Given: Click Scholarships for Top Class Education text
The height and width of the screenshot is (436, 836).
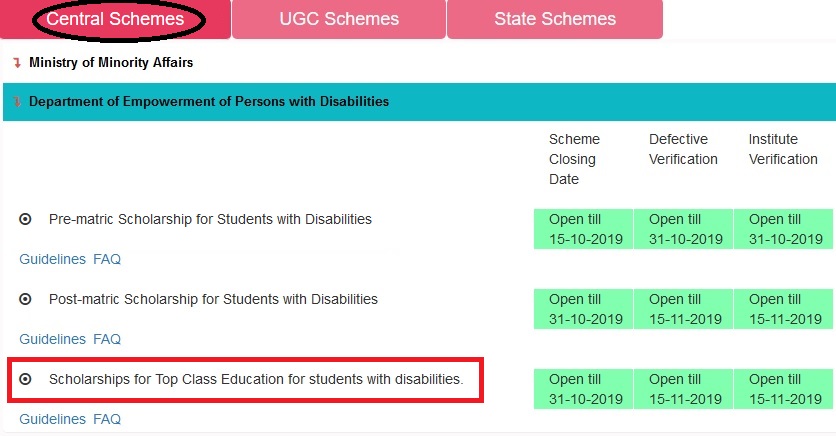Looking at the screenshot, I should (x=256, y=379).
